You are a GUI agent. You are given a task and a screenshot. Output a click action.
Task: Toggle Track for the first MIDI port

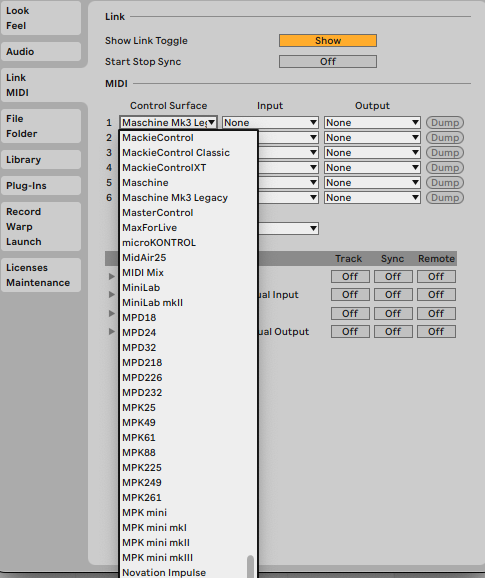350,276
